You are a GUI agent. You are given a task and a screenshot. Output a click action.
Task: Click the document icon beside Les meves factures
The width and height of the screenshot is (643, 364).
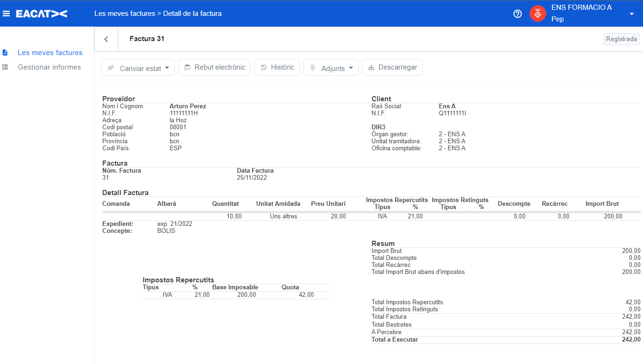5,53
